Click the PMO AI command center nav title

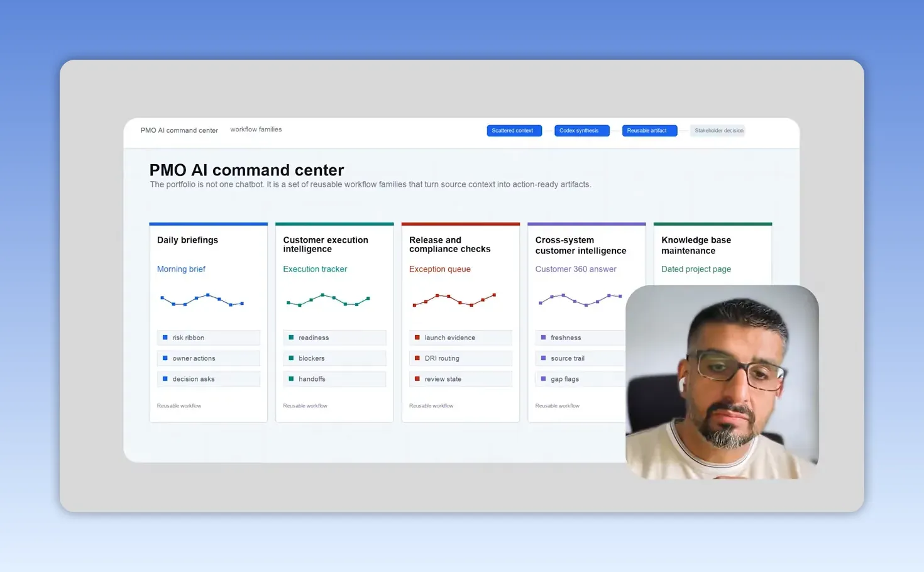(179, 130)
